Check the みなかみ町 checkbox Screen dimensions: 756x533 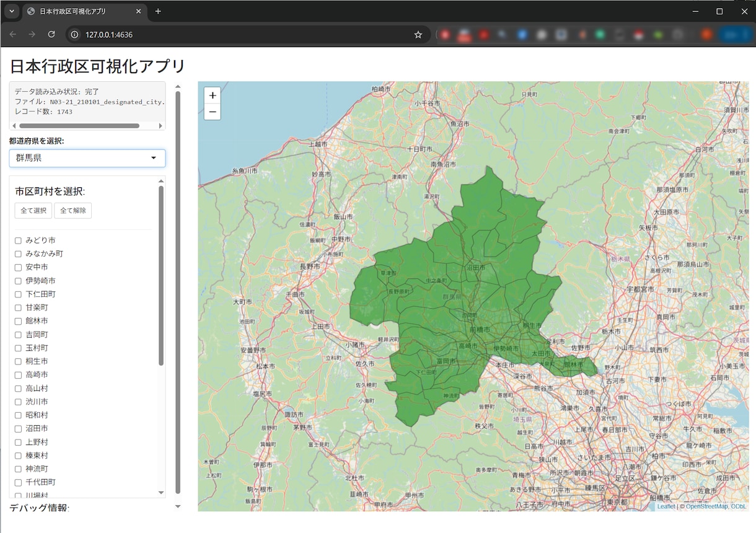tap(19, 254)
